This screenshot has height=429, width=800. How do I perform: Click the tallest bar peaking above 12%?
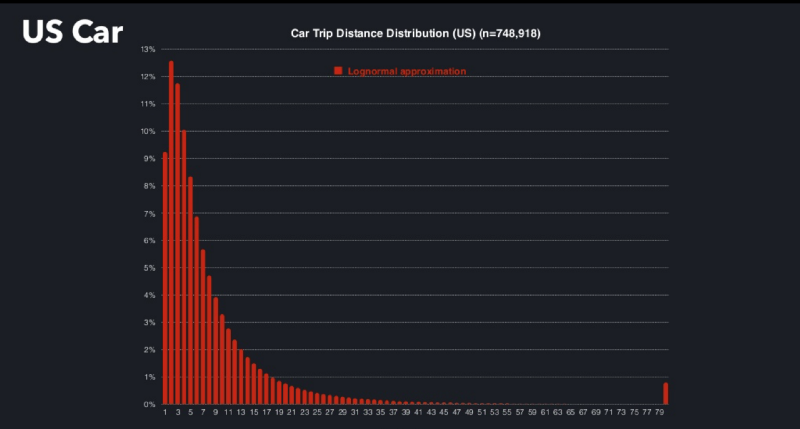click(x=171, y=233)
